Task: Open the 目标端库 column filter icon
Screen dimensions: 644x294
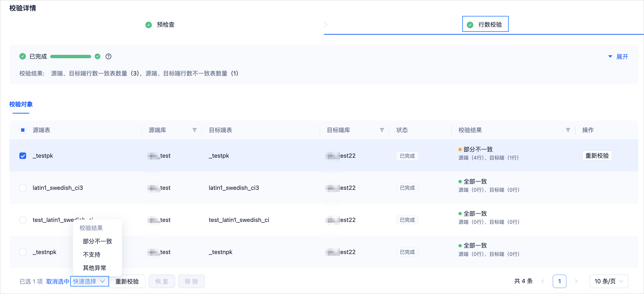Action: click(x=382, y=130)
